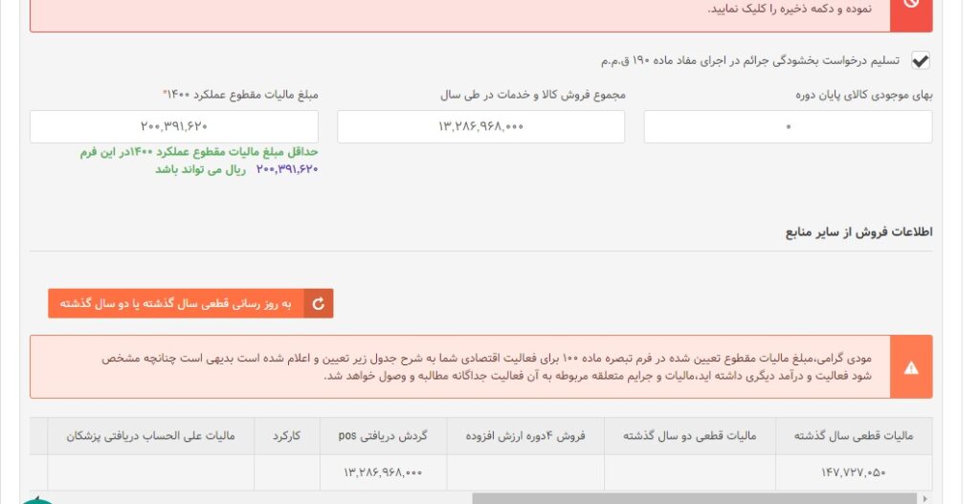
Task: Select the فروش ۴دوره ارزش افزوده column header
Action: pos(525,436)
